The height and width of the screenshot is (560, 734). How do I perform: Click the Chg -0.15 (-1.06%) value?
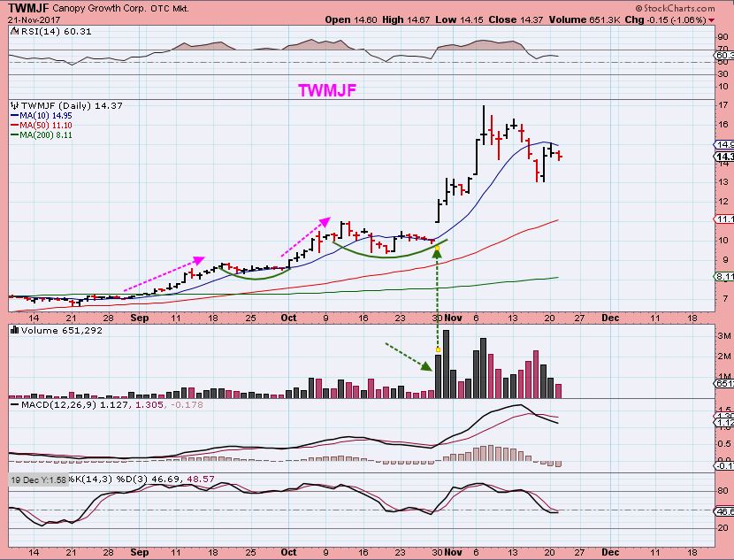[x=665, y=20]
